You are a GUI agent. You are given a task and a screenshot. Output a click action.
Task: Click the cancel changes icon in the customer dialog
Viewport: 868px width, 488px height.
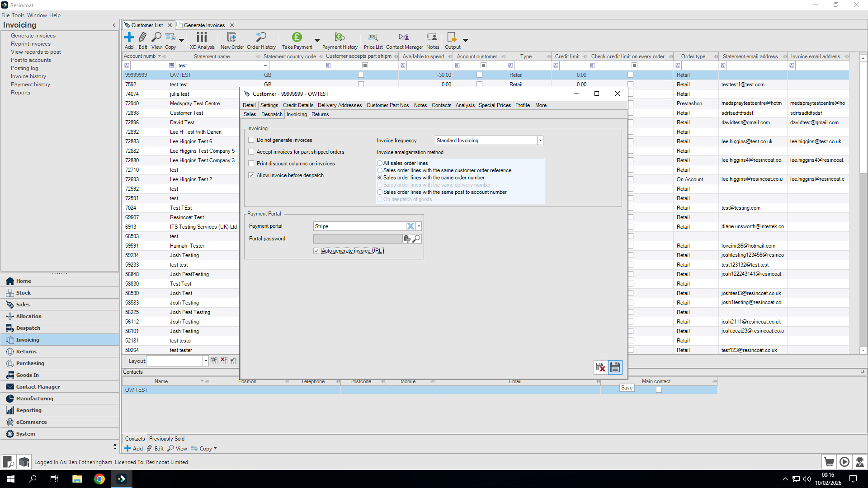tap(600, 367)
